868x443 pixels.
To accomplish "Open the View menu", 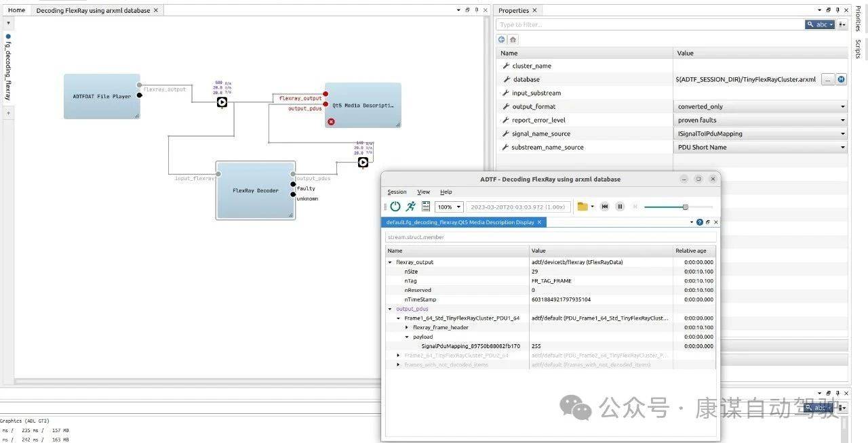I will pyautogui.click(x=423, y=192).
